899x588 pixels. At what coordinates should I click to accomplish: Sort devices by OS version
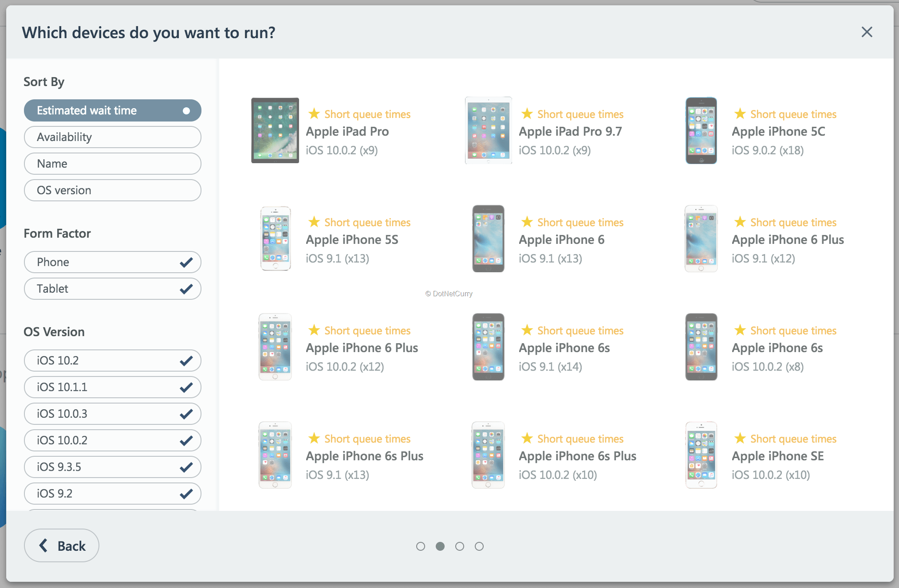(x=113, y=190)
